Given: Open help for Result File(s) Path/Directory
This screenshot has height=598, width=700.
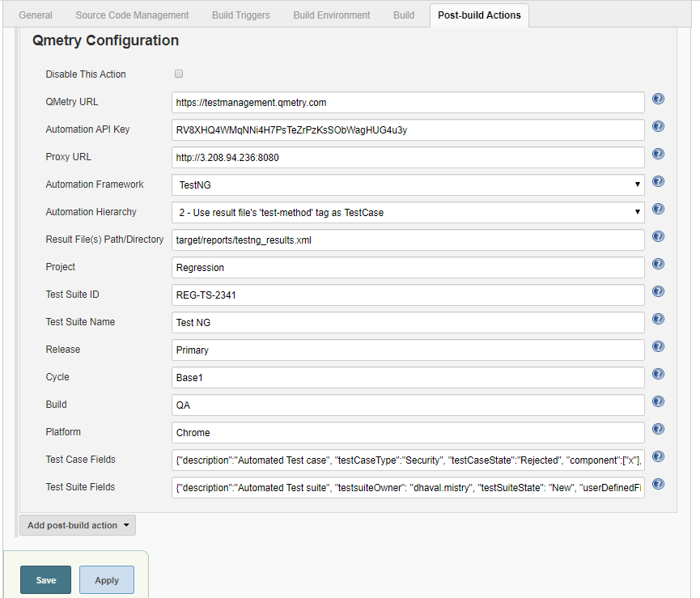Looking at the screenshot, I should point(658,236).
